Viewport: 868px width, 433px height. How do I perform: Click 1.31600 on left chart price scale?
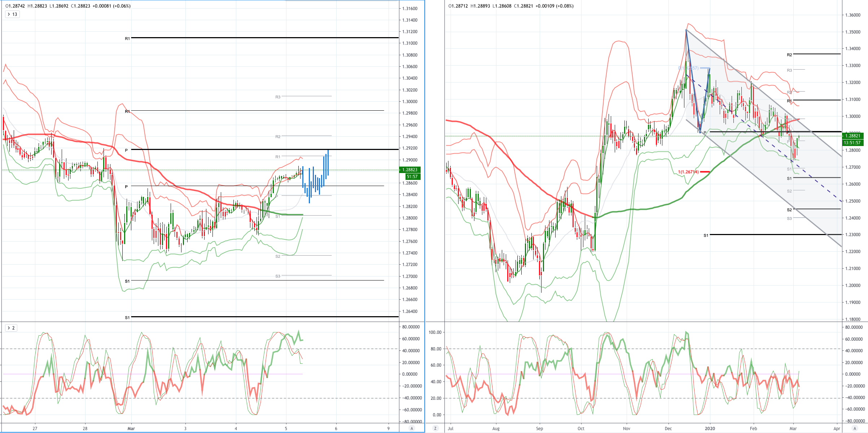(410, 9)
